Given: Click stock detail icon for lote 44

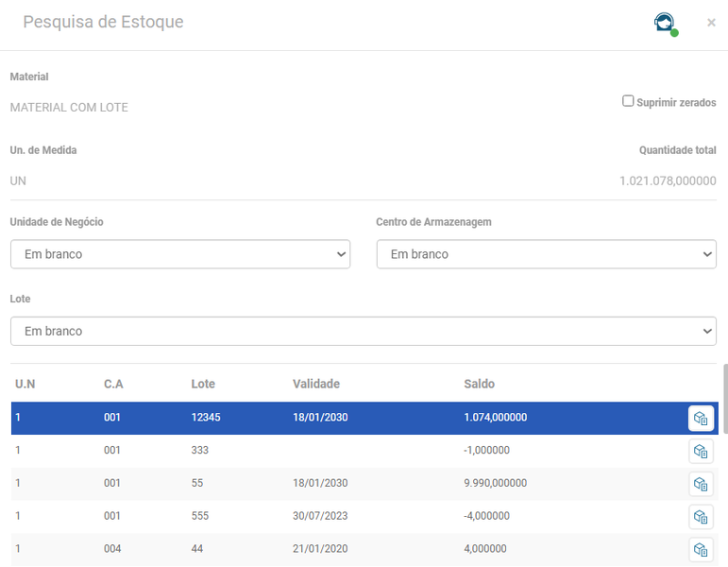Looking at the screenshot, I should [x=701, y=550].
